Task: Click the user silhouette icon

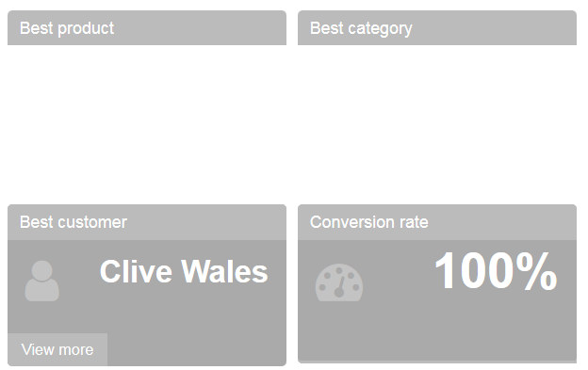Action: [42, 281]
